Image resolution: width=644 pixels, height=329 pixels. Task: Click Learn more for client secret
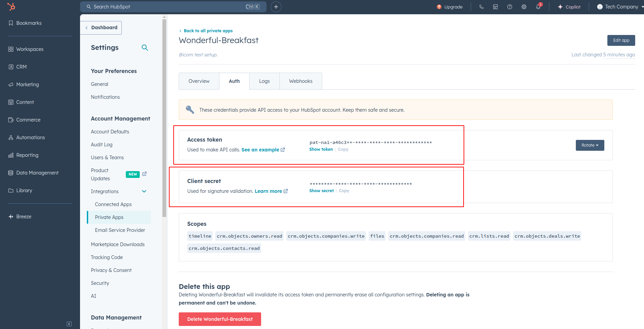[271, 191]
